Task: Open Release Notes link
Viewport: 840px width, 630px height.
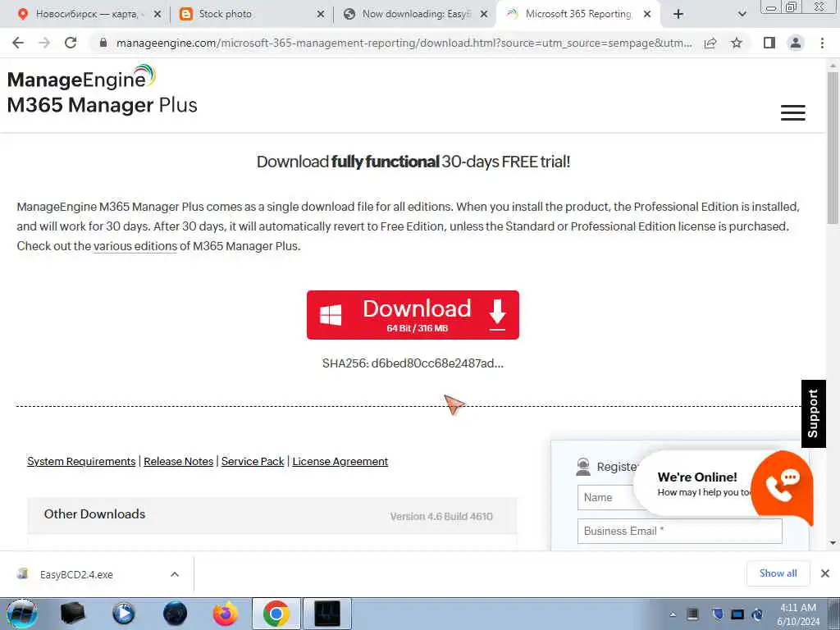Action: 178,461
